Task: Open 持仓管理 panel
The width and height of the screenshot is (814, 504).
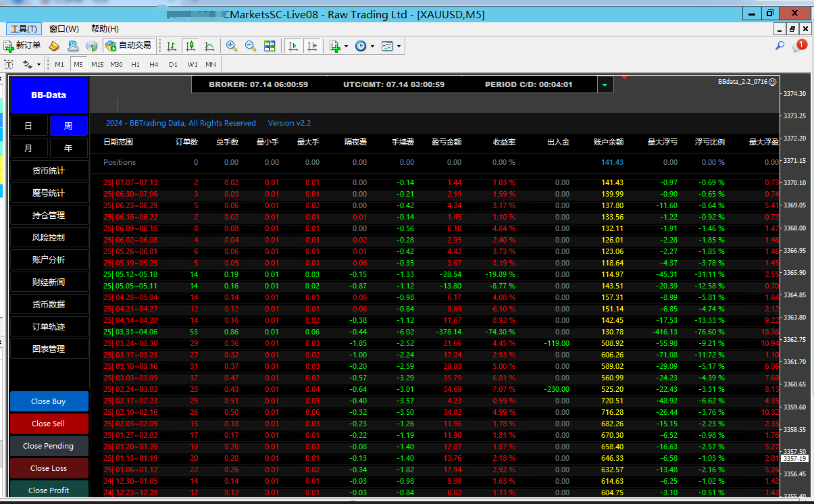Action: pos(49,215)
